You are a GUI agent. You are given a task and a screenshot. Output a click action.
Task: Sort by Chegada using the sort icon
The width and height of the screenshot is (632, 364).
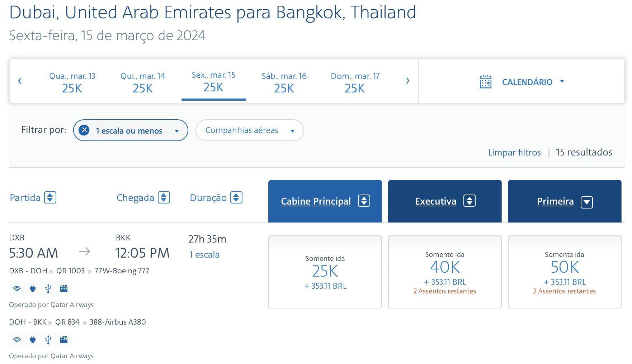(x=164, y=197)
